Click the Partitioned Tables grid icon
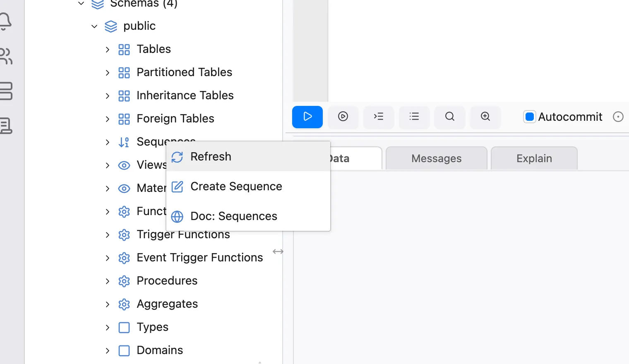The height and width of the screenshot is (364, 629). (124, 73)
